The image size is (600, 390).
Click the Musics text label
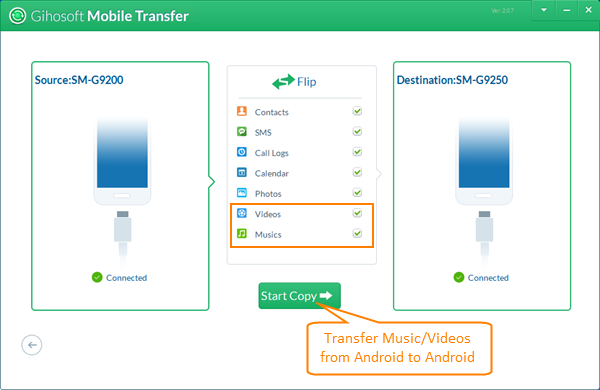268,235
